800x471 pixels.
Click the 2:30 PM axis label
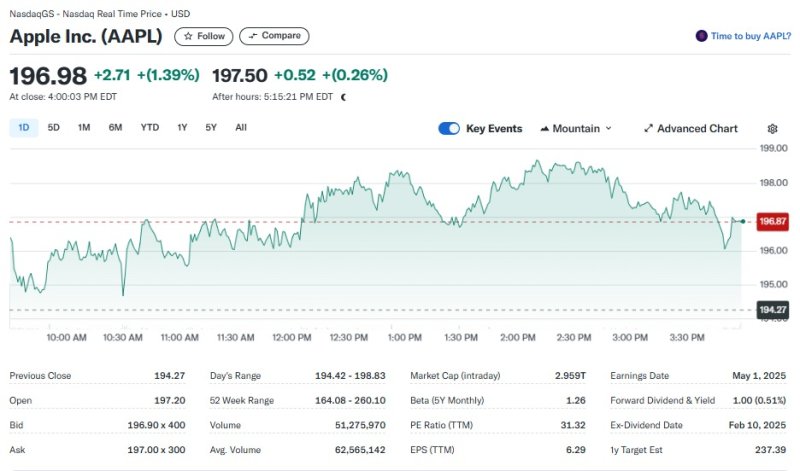tap(573, 338)
